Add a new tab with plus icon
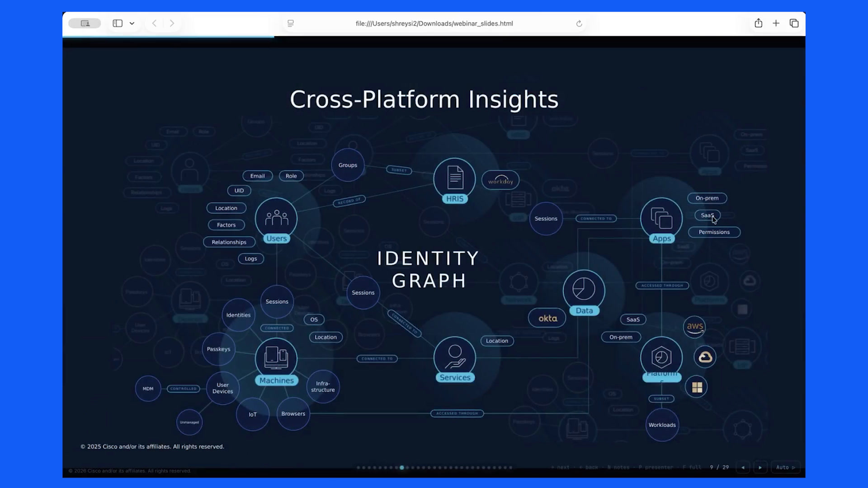This screenshot has height=488, width=868. click(776, 23)
